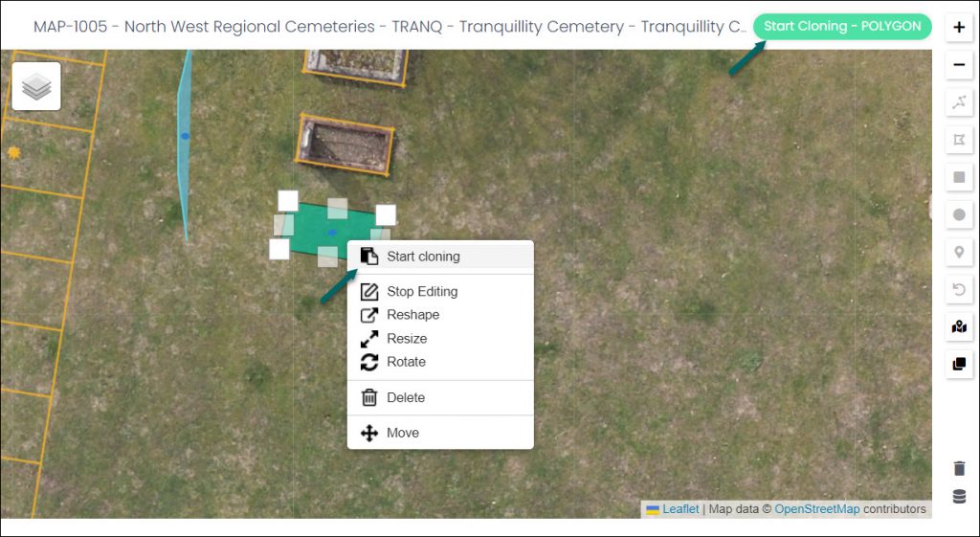The height and width of the screenshot is (537, 980).
Task: Choose Delete from context menu
Action: pyautogui.click(x=440, y=397)
